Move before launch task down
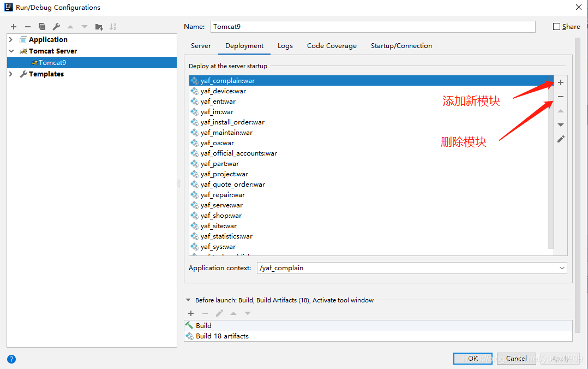This screenshot has height=369, width=588. click(x=248, y=313)
